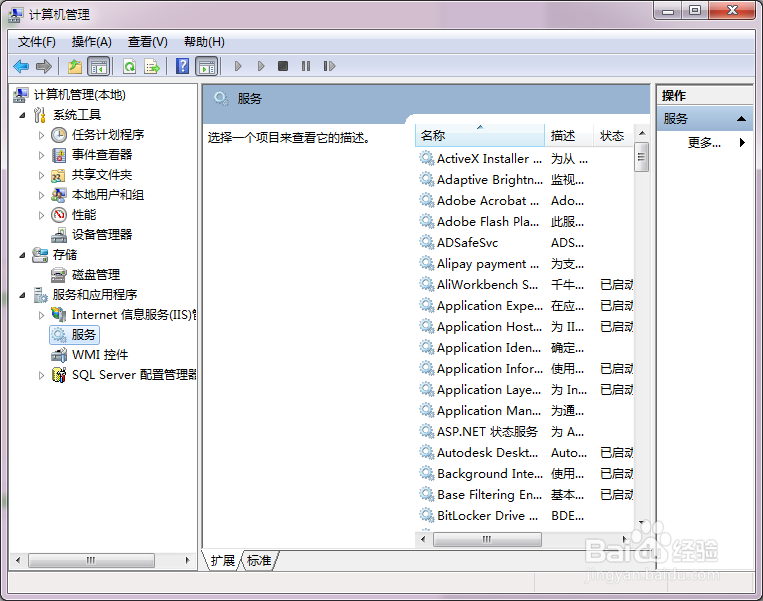Collapse the 系统工具 tree branch
Image resolution: width=763 pixels, height=601 pixels.
pyautogui.click(x=22, y=115)
